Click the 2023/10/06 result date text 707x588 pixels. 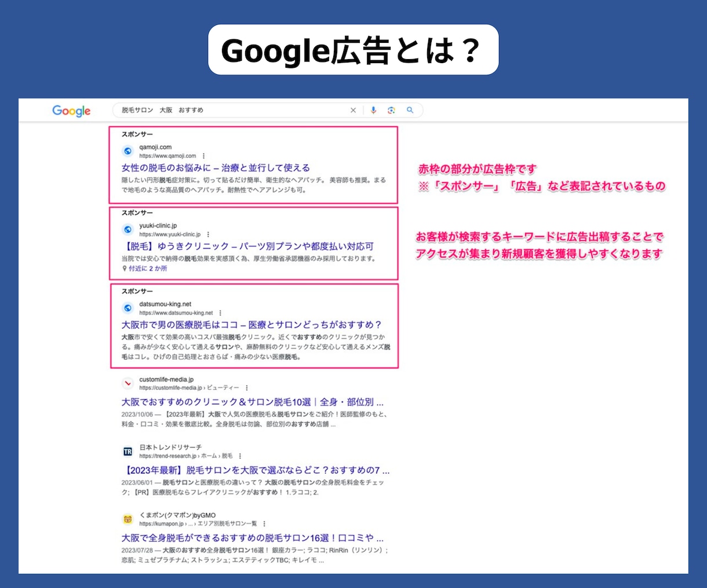tap(137, 415)
